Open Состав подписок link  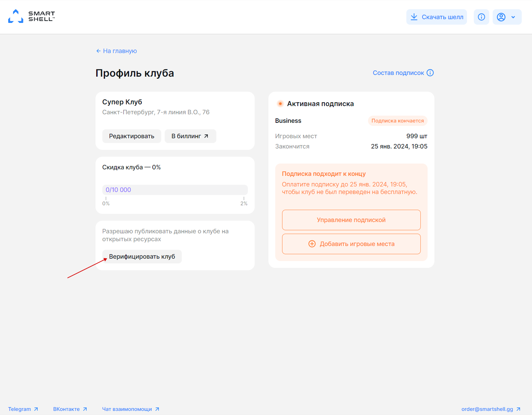[398, 73]
